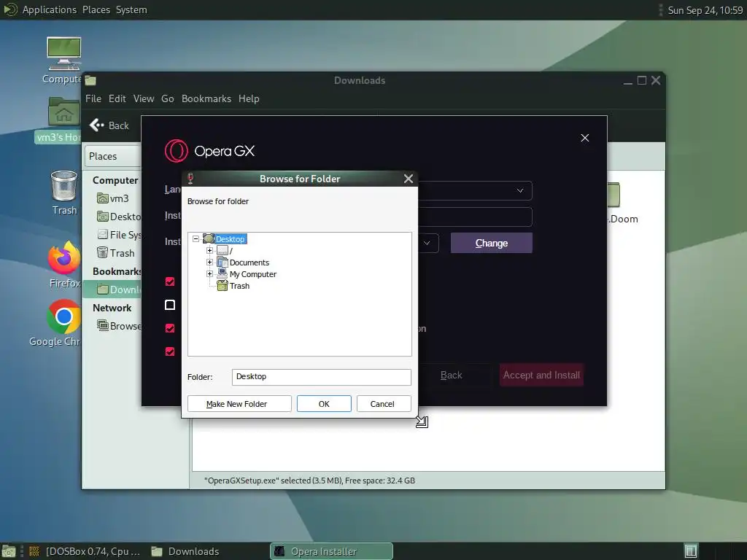This screenshot has width=747, height=560.
Task: Expand the Documents tree node
Action: point(209,262)
